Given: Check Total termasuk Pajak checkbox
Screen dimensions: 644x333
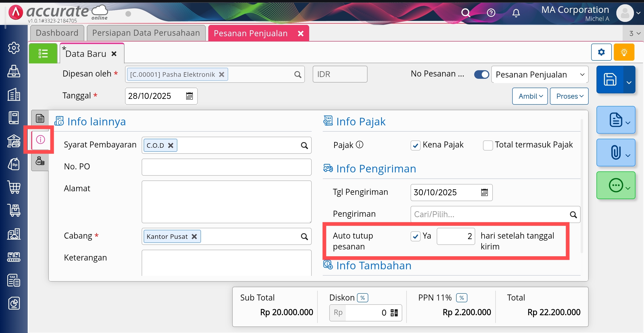Looking at the screenshot, I should 488,145.
